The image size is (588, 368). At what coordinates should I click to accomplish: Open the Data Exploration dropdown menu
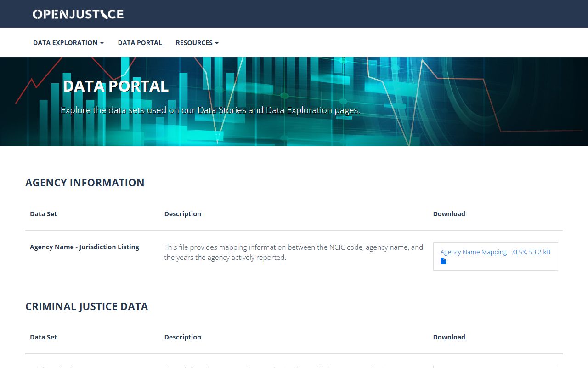pyautogui.click(x=68, y=43)
